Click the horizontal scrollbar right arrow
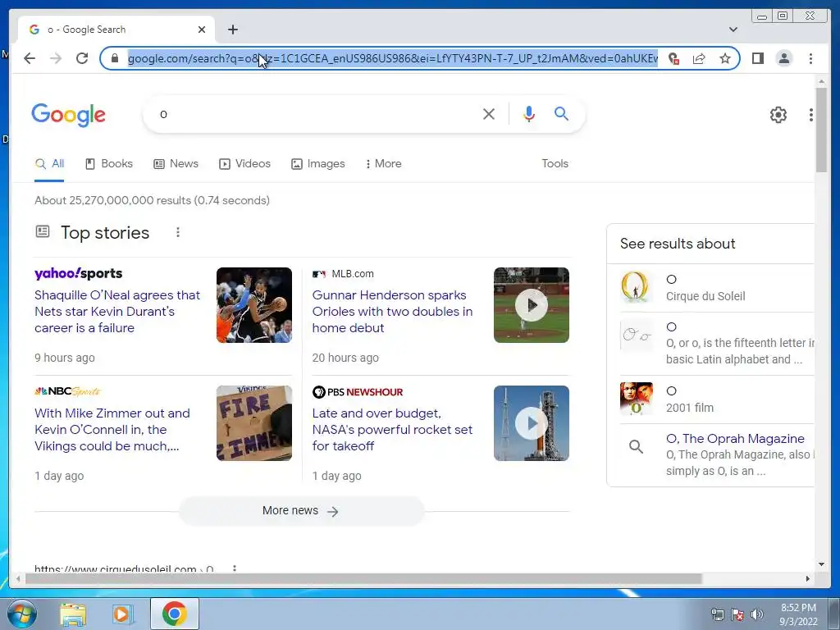 click(x=808, y=578)
